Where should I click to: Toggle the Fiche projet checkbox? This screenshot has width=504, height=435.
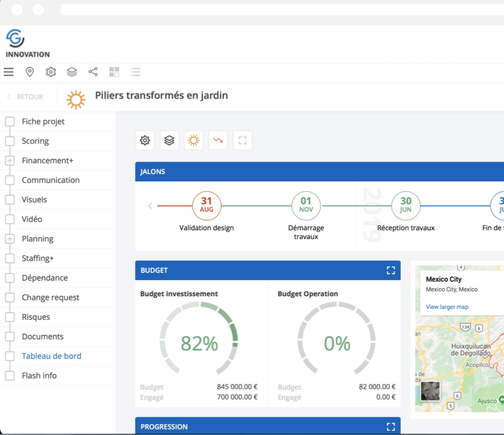(10, 122)
